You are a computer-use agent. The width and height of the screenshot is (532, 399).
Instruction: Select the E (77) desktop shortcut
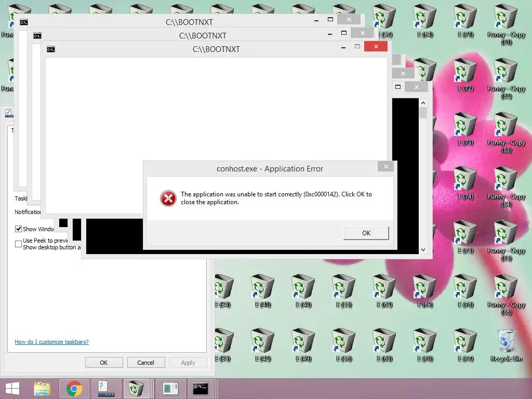pos(465,345)
